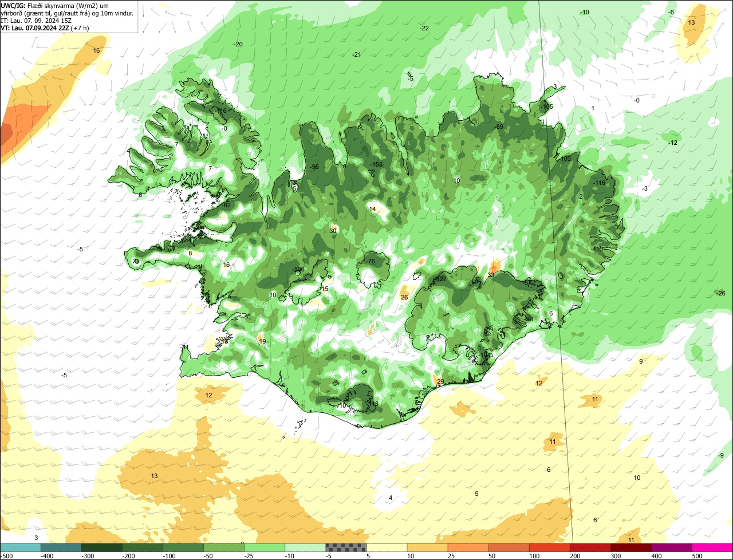The image size is (733, 560).
Task: Click the '-89' value in northeast Iceland
Action: (499, 127)
